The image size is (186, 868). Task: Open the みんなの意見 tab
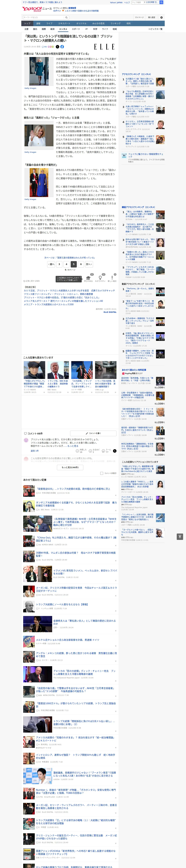pos(99,24)
